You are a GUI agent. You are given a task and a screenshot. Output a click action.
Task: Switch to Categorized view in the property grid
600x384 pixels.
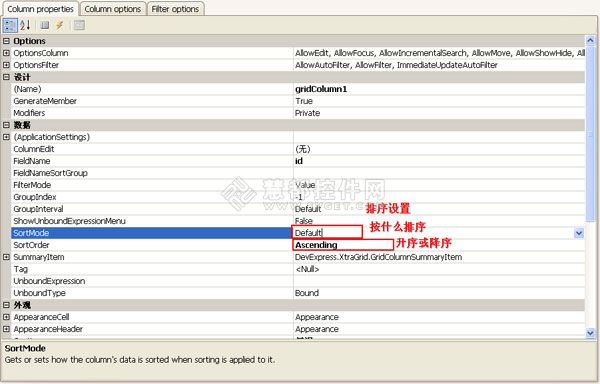point(10,25)
